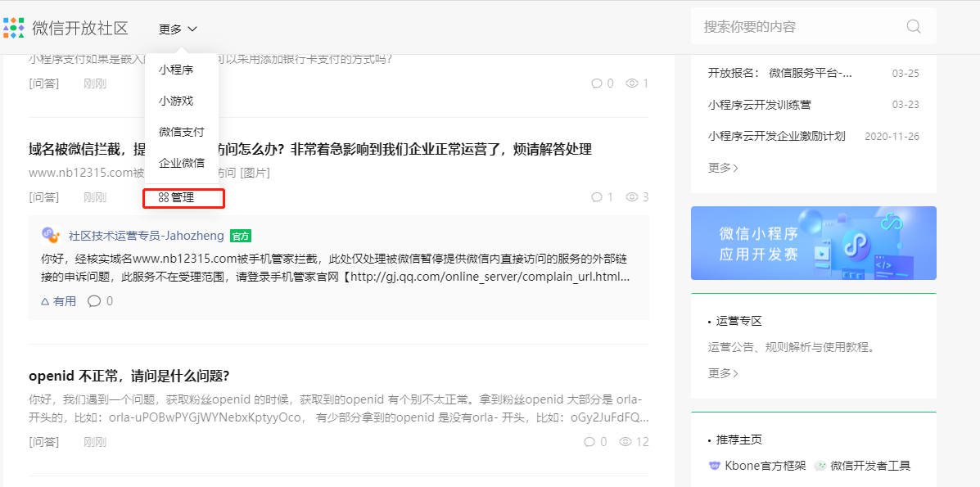Screen dimensions: 980x487
Task: Open the question titled openid 不正常
Action: point(129,377)
